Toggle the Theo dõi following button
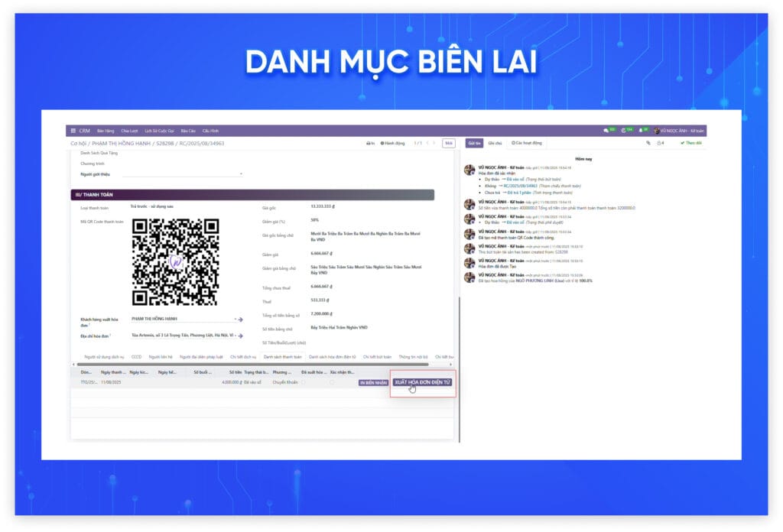 tap(690, 143)
